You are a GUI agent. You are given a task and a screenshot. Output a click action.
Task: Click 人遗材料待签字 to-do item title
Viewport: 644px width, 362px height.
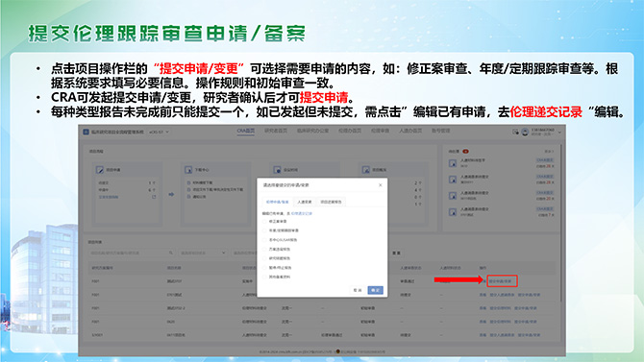473,160
